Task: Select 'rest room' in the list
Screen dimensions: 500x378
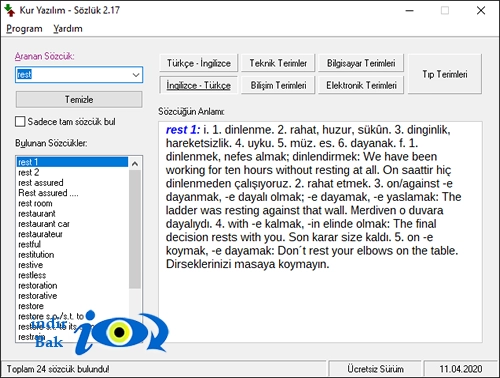Action: (72, 203)
